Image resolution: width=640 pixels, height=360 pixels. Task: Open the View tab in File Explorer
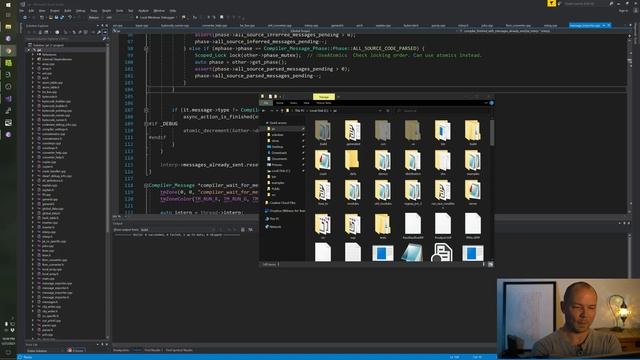tap(306, 103)
